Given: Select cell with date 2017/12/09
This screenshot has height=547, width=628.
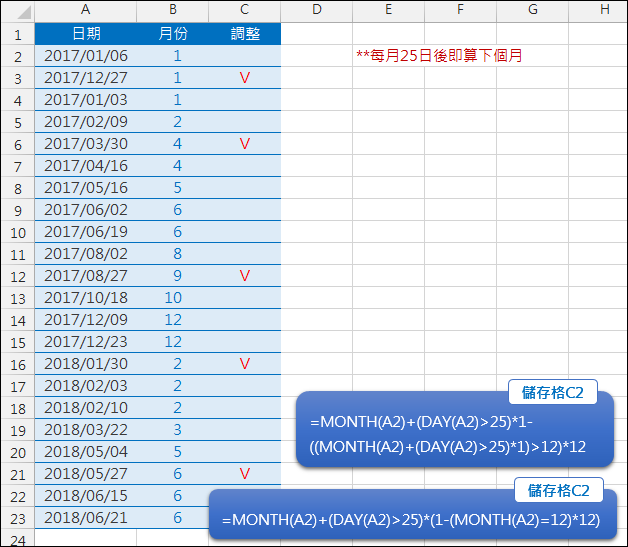Looking at the screenshot, I should click(x=86, y=320).
